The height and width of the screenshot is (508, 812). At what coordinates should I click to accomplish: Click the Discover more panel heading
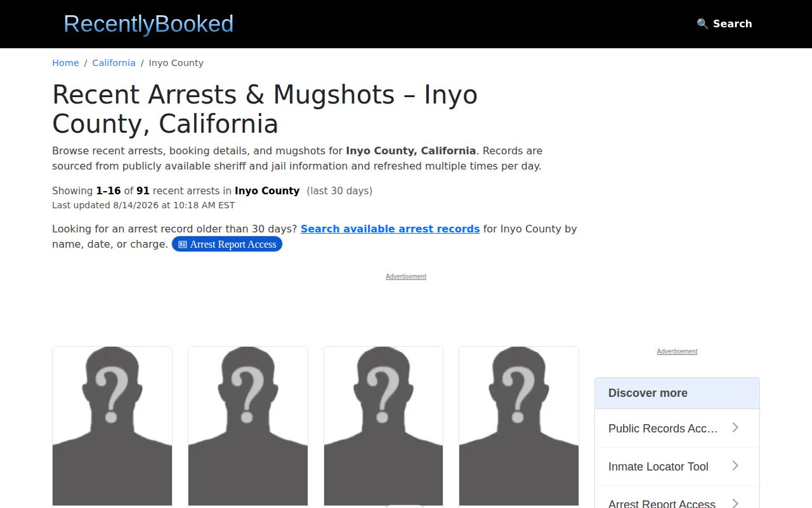[x=677, y=393]
